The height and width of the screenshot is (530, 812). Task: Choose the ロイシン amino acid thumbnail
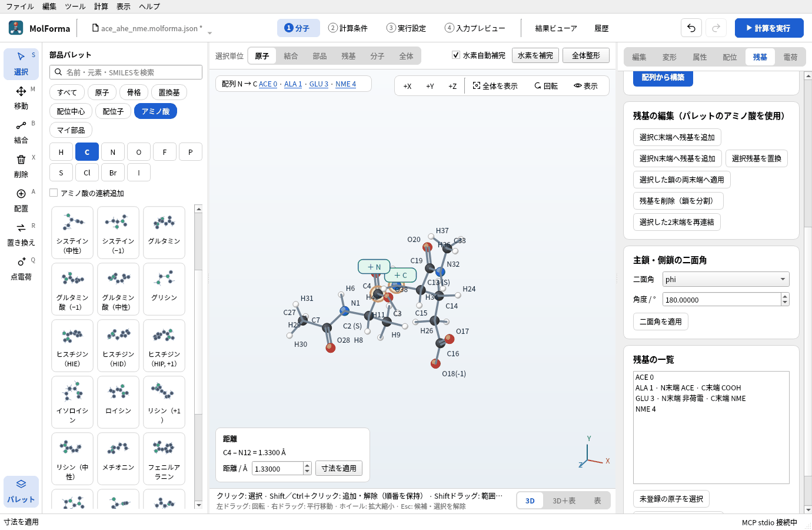[118, 402]
